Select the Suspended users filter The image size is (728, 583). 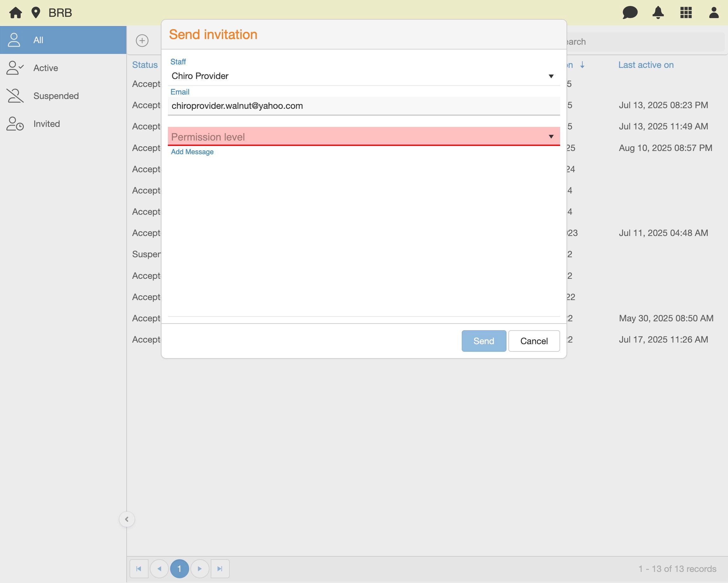(56, 96)
